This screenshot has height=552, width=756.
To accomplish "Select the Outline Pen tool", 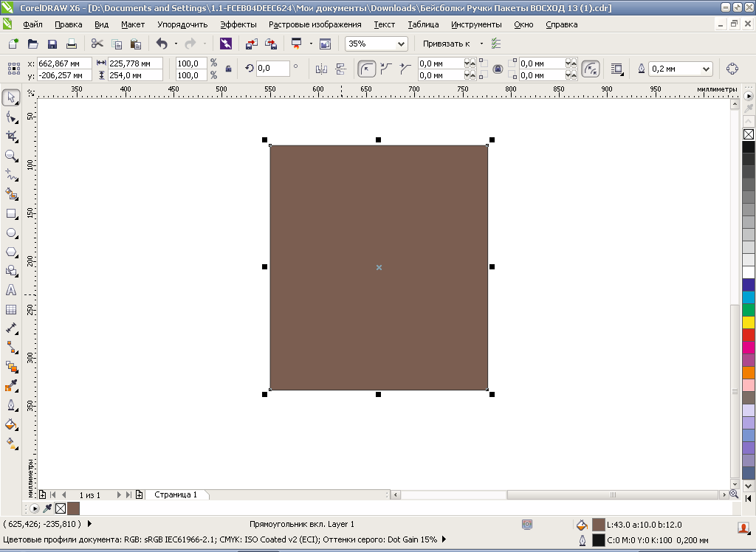I will [x=11, y=405].
